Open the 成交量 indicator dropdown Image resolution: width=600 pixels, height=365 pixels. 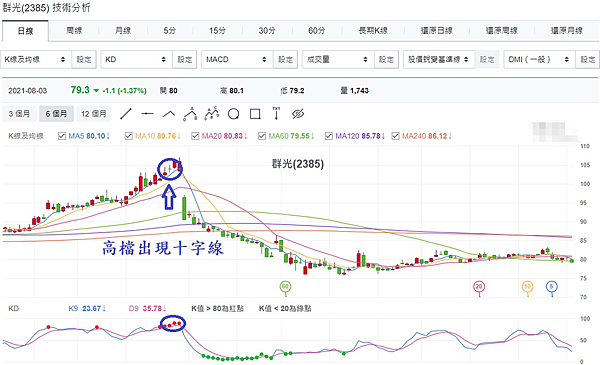click(x=338, y=59)
